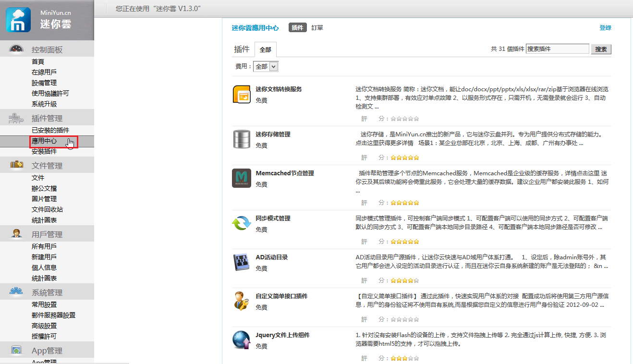Click the Jquery文件上传组件 globe icon

click(x=242, y=340)
